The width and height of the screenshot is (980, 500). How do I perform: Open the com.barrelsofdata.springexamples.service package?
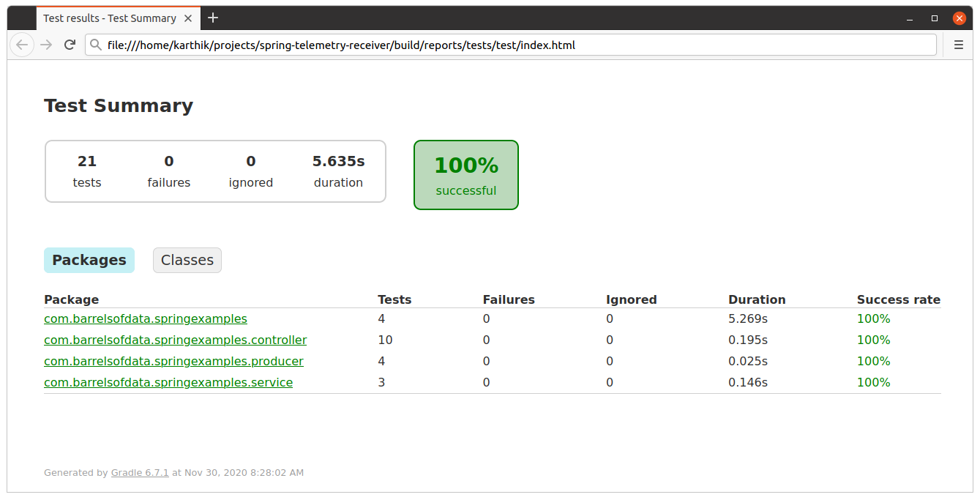pyautogui.click(x=168, y=382)
